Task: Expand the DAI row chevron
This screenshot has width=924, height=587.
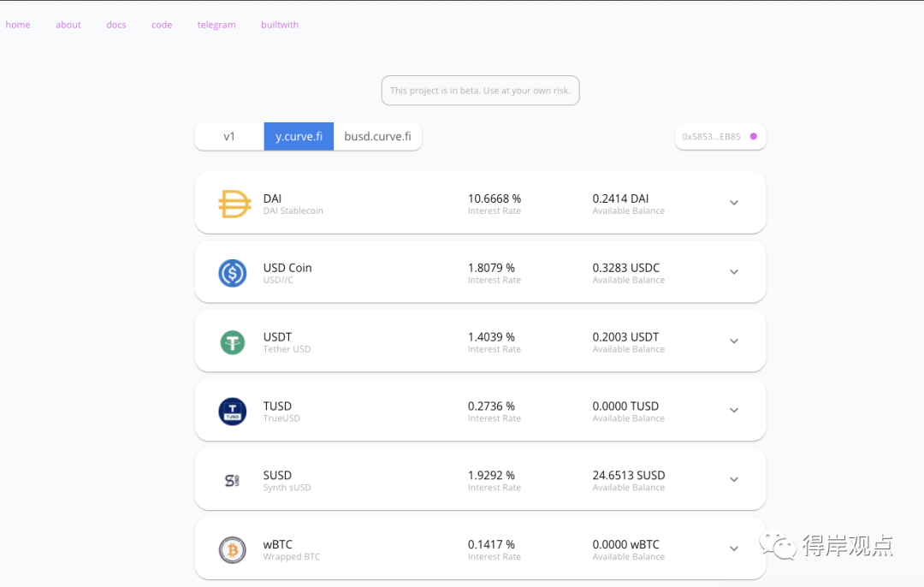Action: pos(734,203)
